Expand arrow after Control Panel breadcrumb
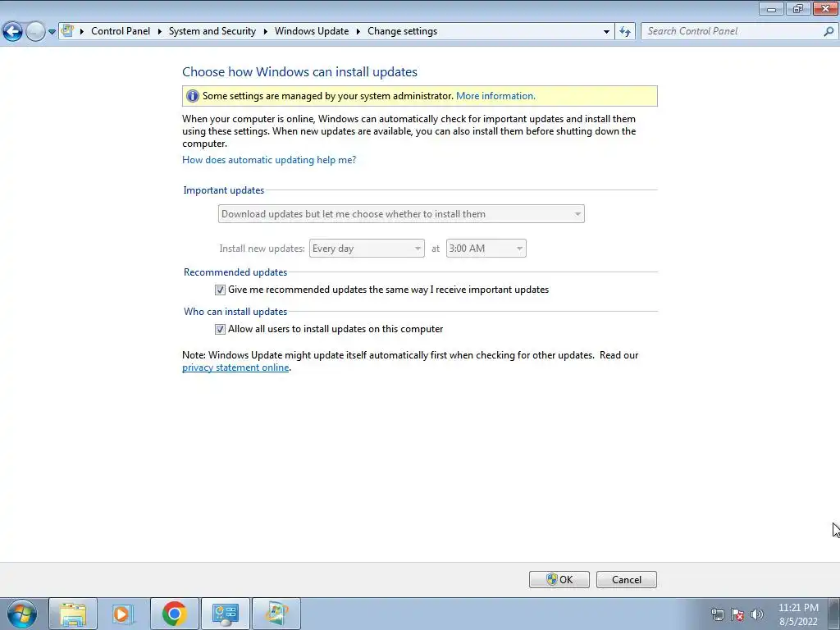This screenshot has width=840, height=630. (x=160, y=32)
